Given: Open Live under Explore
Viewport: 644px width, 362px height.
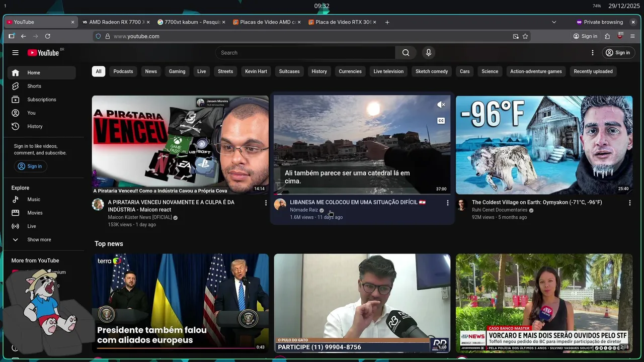Looking at the screenshot, I should [42, 226].
